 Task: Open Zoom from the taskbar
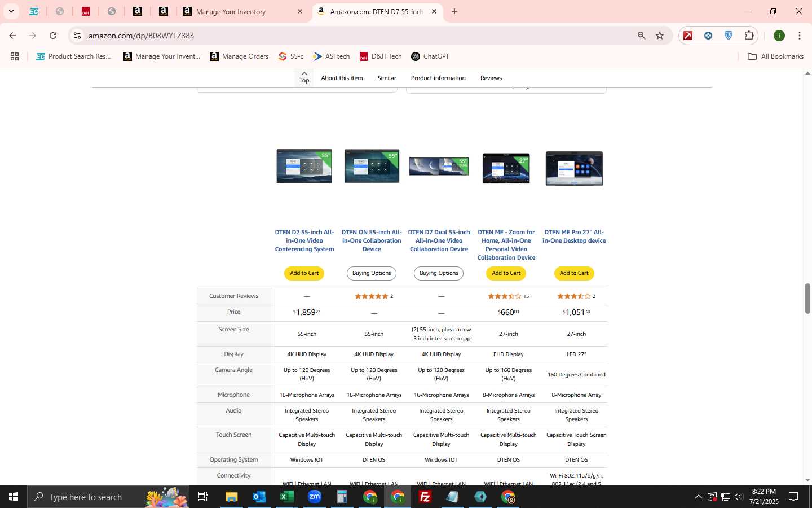coord(315,497)
